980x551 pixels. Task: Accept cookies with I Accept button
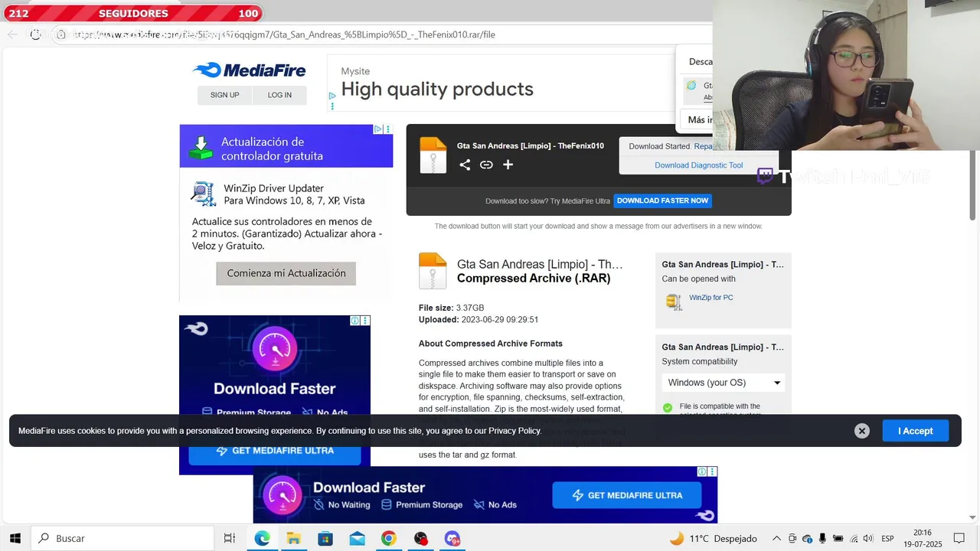915,431
